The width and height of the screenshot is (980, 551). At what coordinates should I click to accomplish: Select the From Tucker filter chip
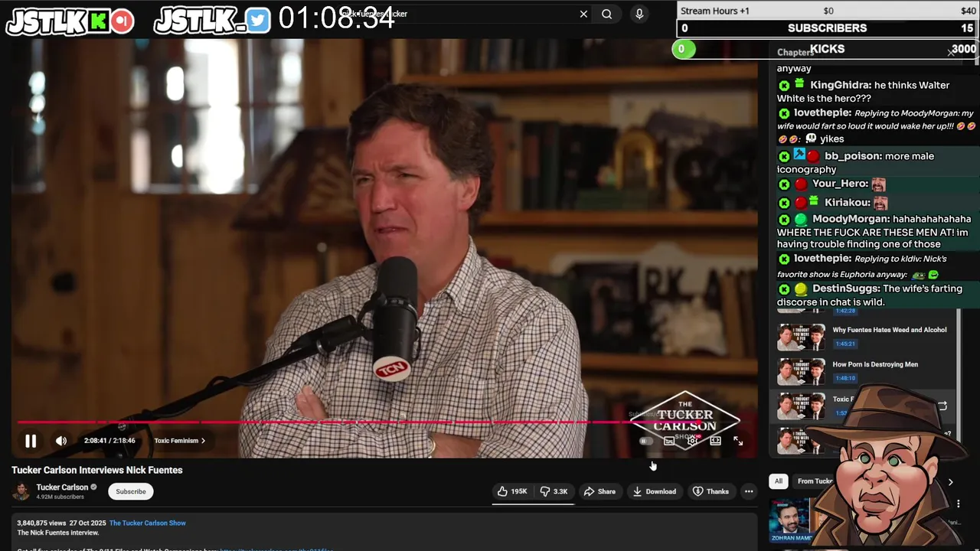point(815,481)
